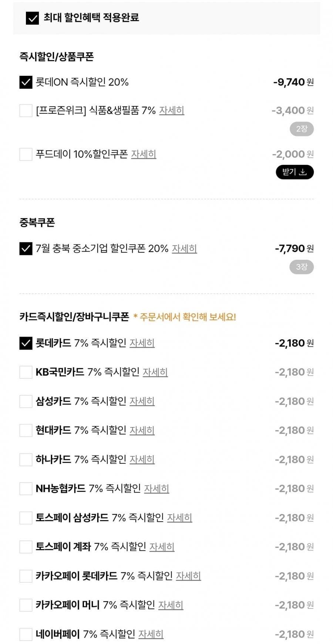Select 토스페이 삼성카드 7% checkbox
This screenshot has height=644, width=333.
26,518
